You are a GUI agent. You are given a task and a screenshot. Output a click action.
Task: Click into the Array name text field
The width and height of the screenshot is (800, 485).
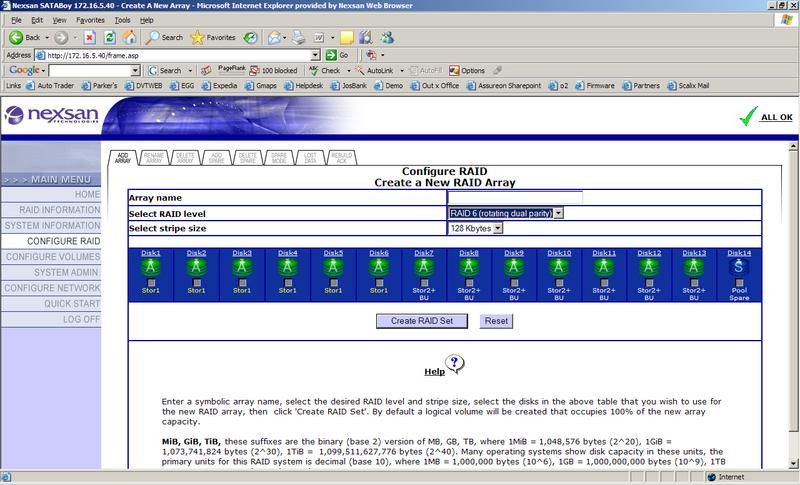[x=515, y=197]
